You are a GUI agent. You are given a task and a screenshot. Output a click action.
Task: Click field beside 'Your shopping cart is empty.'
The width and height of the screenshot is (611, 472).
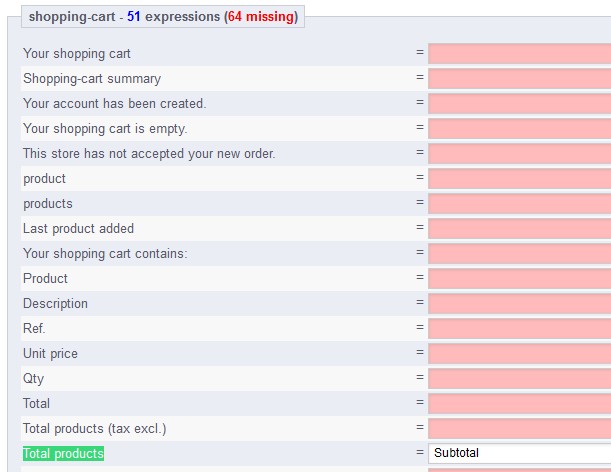(x=519, y=129)
